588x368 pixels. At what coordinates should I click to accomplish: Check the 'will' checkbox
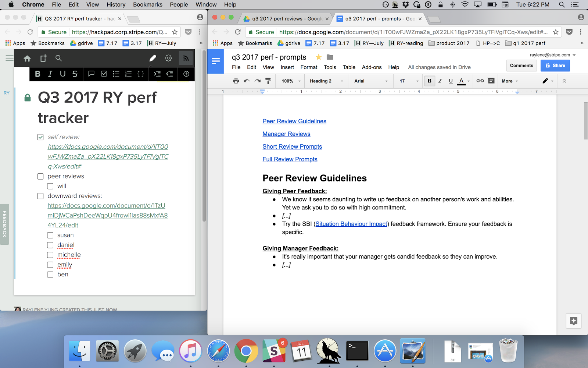50,186
